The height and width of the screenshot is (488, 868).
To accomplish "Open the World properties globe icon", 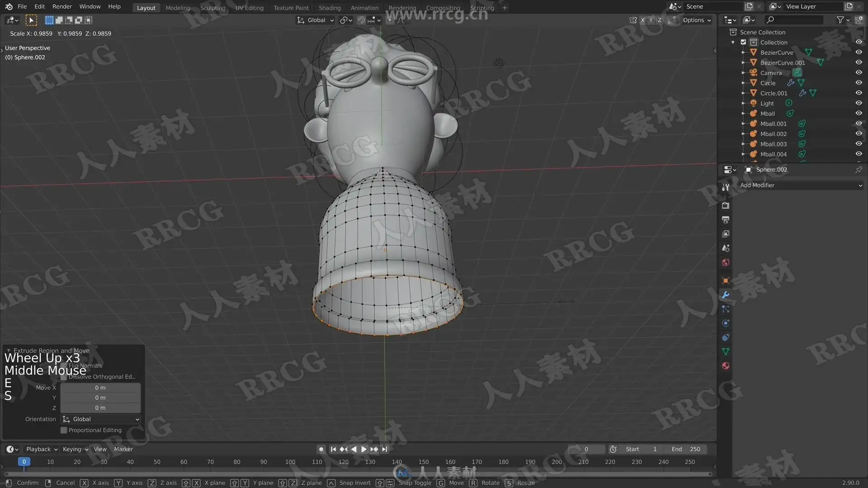I will click(726, 263).
